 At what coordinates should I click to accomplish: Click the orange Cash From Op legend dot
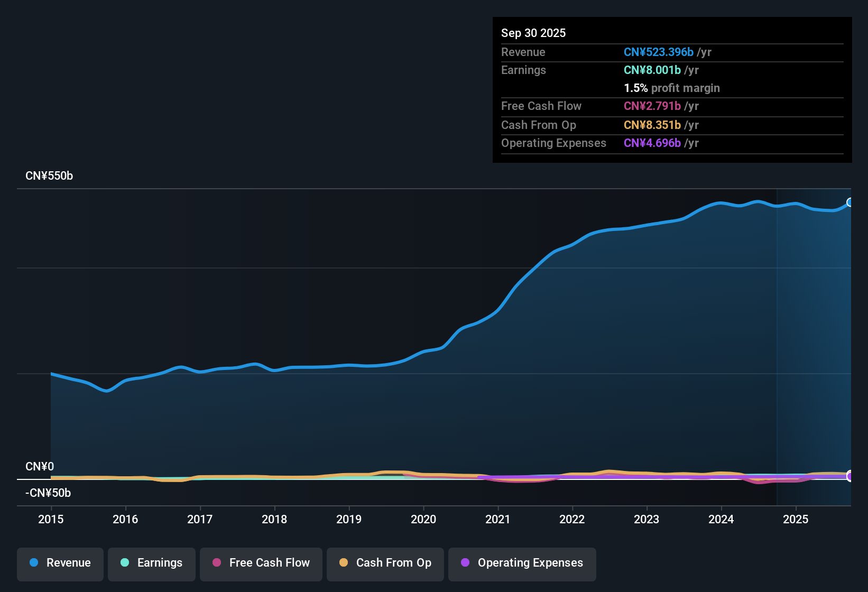point(343,563)
